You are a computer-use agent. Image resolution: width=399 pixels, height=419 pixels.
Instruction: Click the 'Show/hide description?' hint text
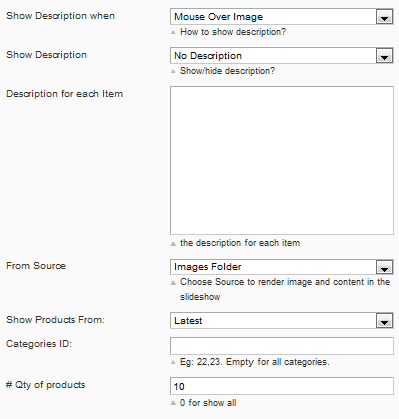coord(227,71)
